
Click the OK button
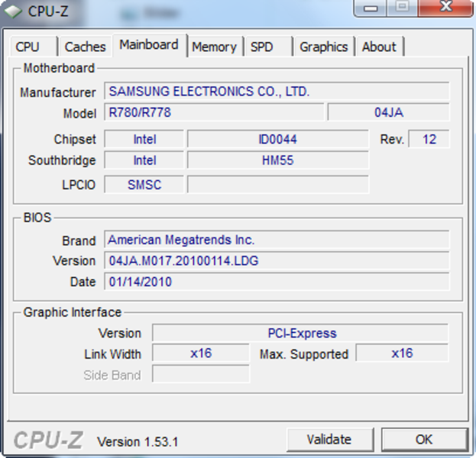click(424, 439)
